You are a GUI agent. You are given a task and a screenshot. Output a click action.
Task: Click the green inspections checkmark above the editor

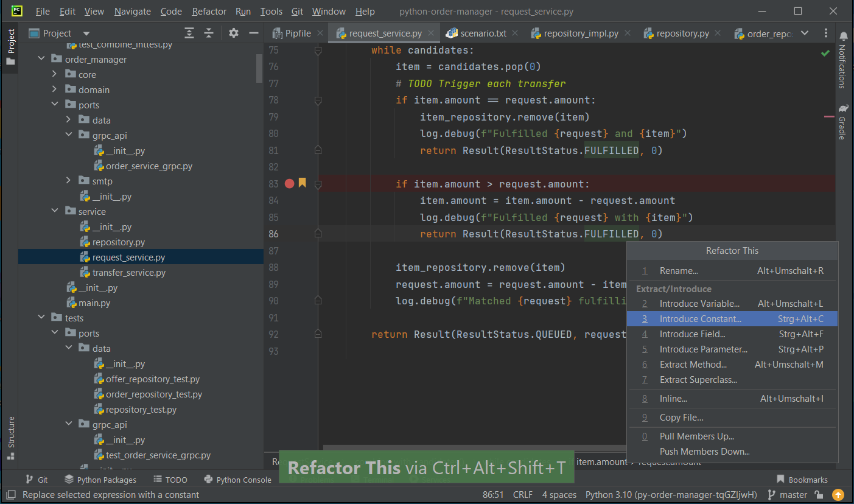(x=825, y=53)
